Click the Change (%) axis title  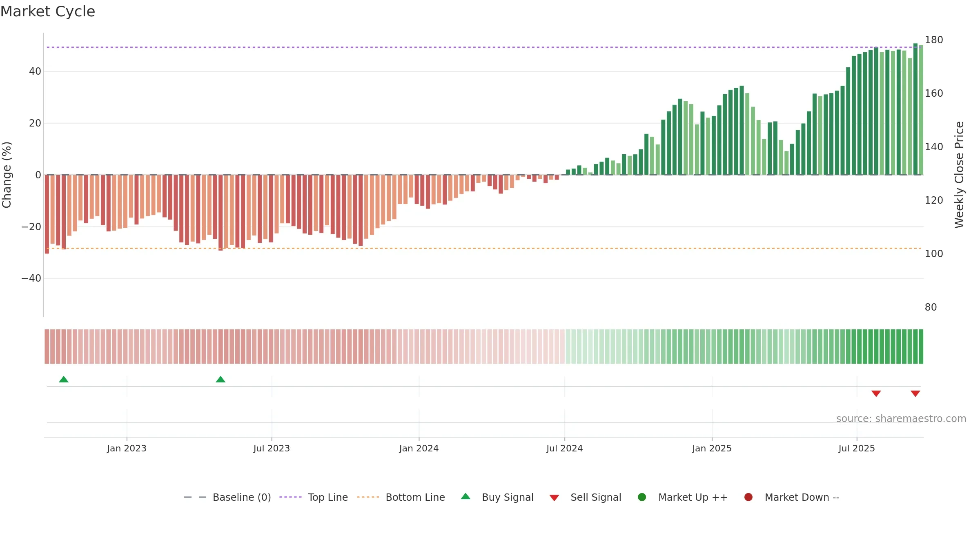pyautogui.click(x=7, y=175)
